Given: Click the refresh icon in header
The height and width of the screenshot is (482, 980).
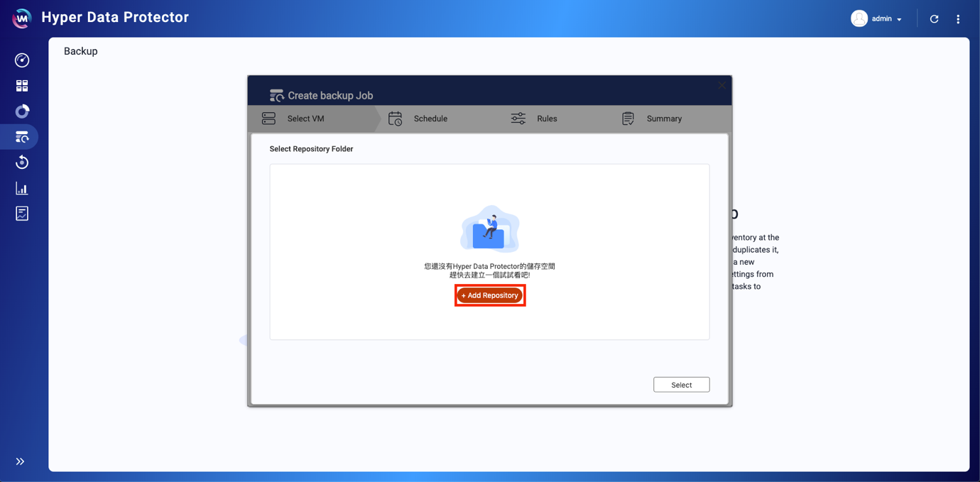Looking at the screenshot, I should point(935,19).
